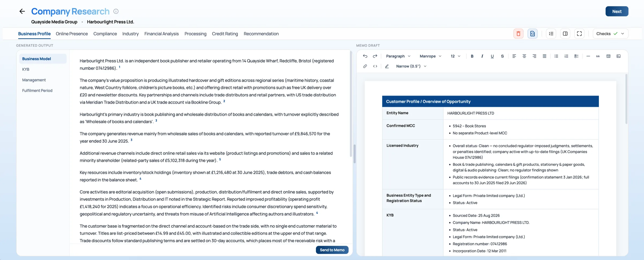Click the memo draft scrollbar
644x260 pixels.
[x=627, y=99]
